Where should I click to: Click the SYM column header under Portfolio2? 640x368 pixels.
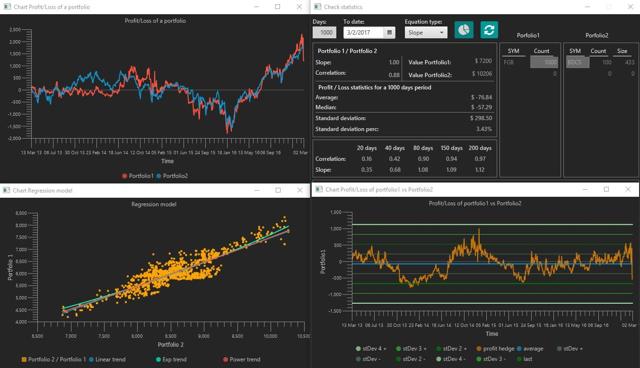tap(575, 51)
